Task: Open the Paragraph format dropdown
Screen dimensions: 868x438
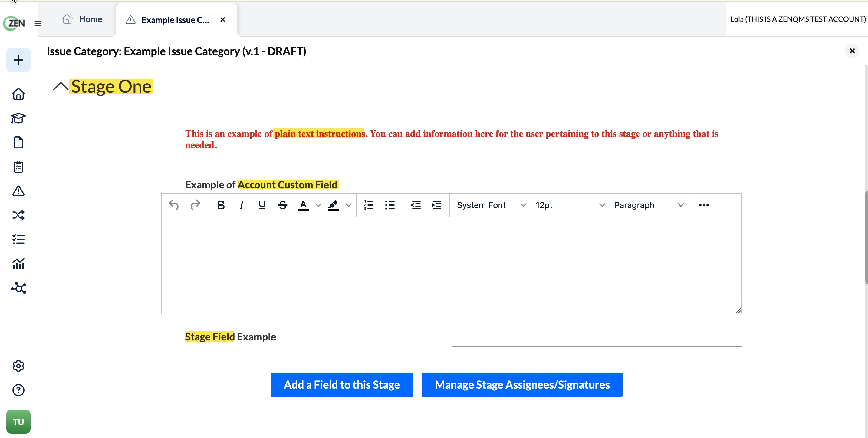Action: 649,205
